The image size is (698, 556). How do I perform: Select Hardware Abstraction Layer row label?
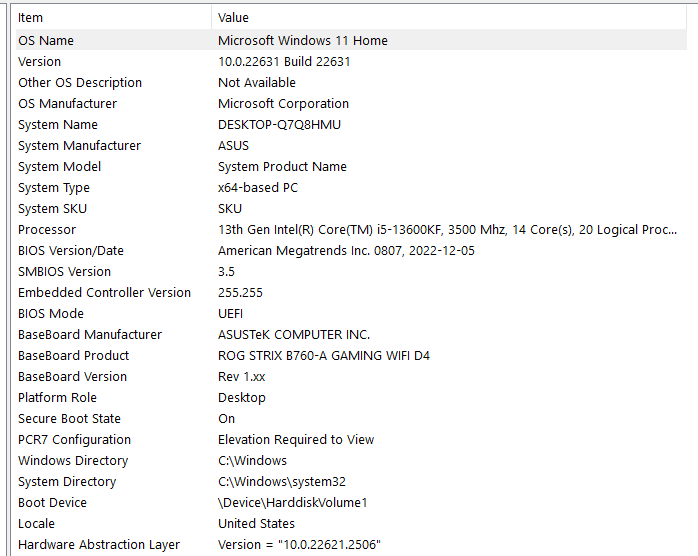[99, 544]
